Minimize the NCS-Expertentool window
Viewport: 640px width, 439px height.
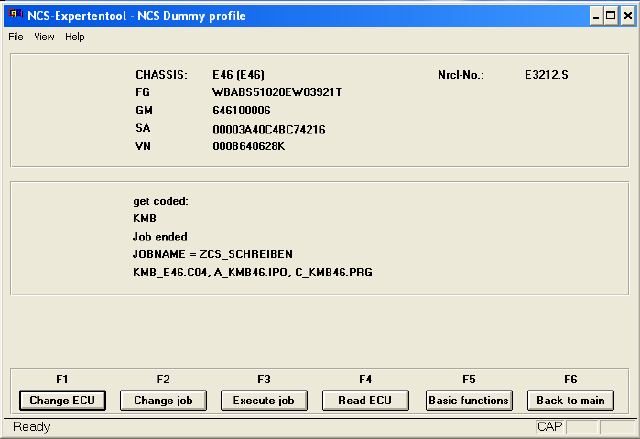pos(596,16)
